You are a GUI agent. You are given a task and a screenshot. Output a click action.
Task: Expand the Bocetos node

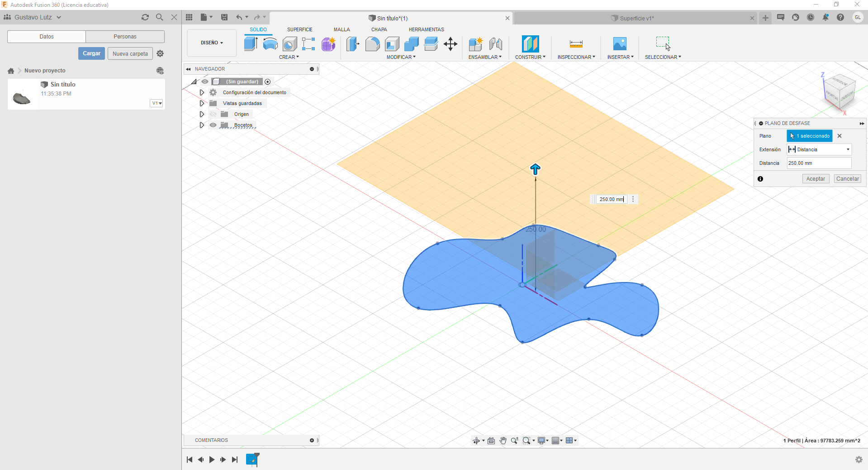[202, 125]
